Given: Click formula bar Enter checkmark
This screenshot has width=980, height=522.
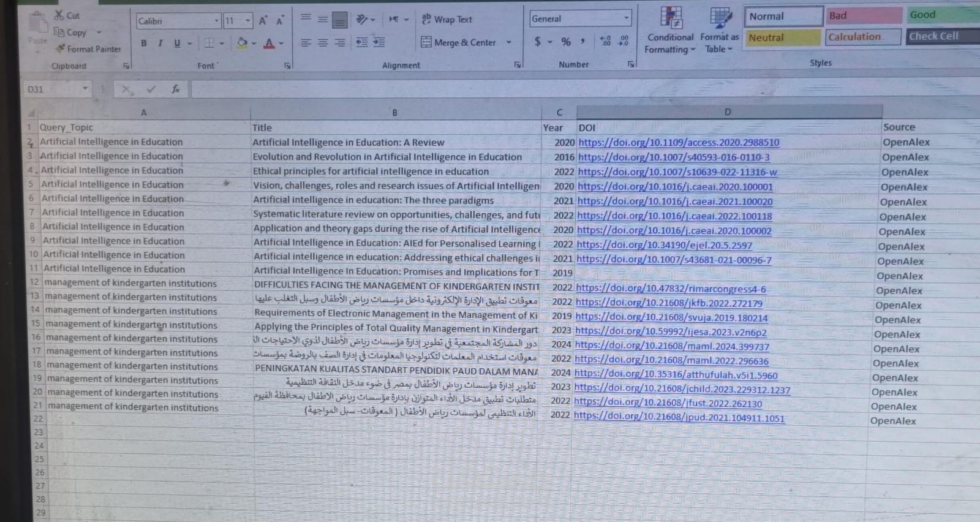Looking at the screenshot, I should (151, 89).
